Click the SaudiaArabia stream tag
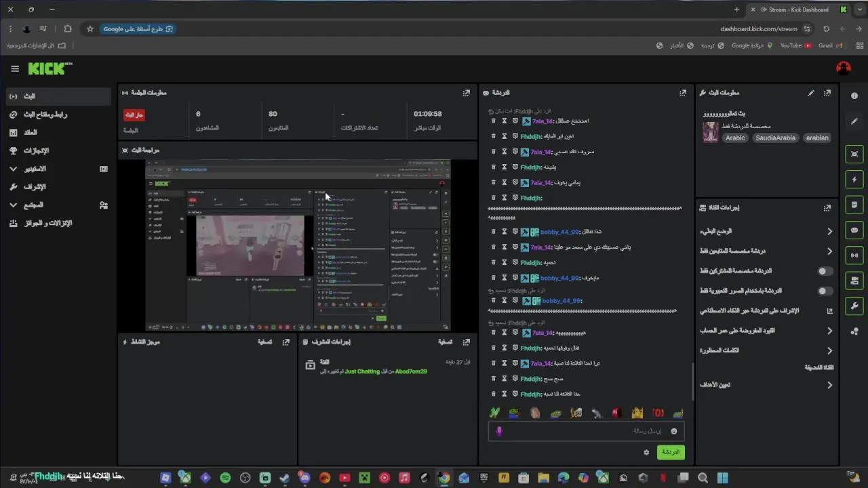Image resolution: width=868 pixels, height=488 pixels. tap(776, 138)
